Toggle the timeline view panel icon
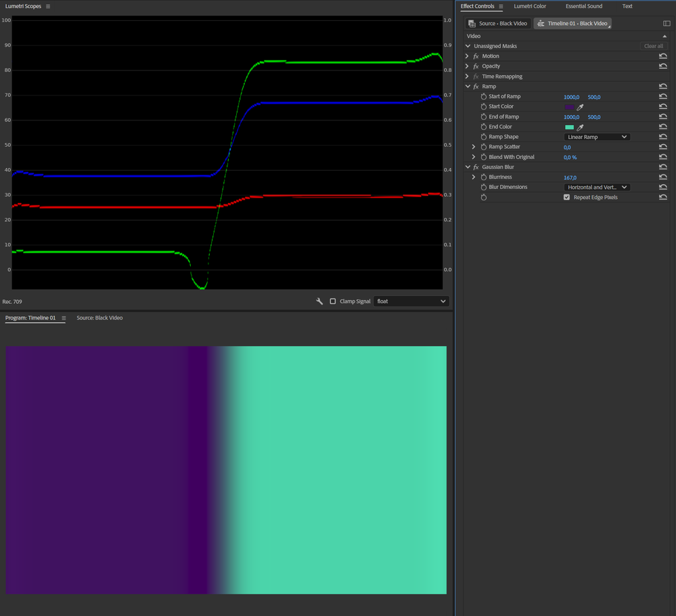Screen dimensions: 676x616 pyautogui.click(x=667, y=23)
